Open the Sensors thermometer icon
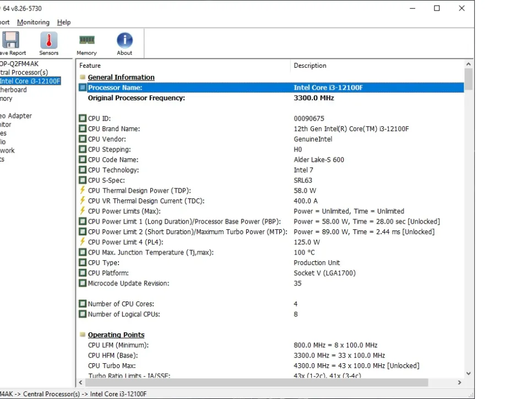532x399 pixels. coord(48,41)
